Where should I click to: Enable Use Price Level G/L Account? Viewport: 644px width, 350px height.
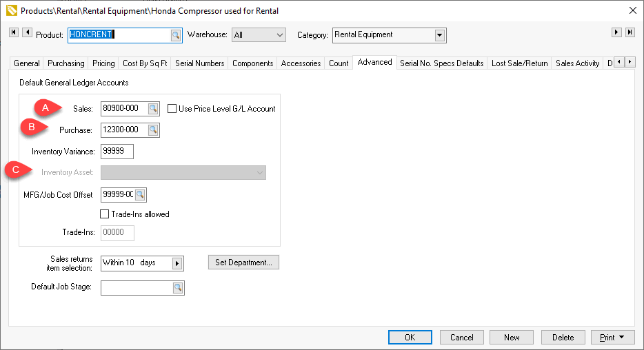coord(172,109)
